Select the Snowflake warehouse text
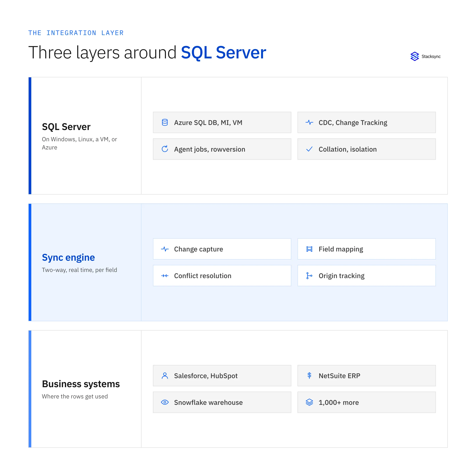 [x=208, y=403]
